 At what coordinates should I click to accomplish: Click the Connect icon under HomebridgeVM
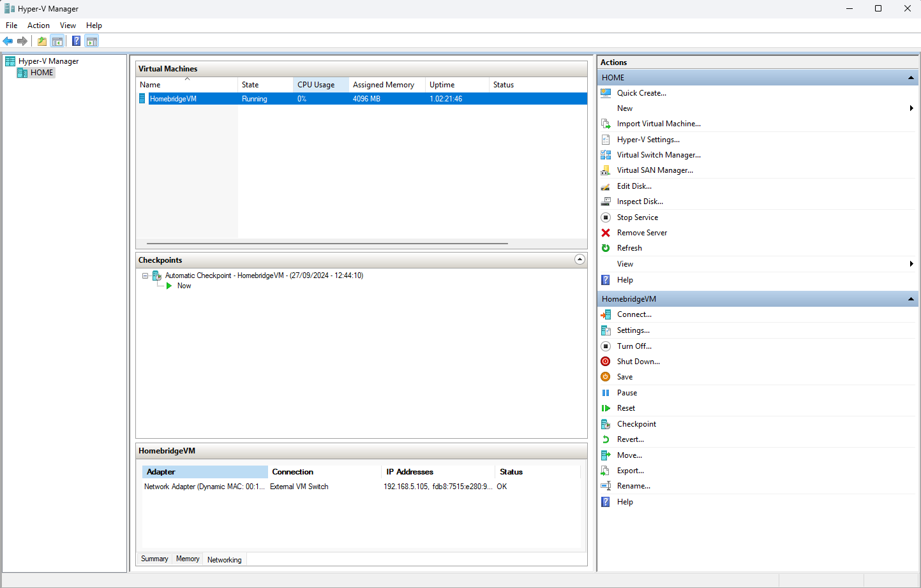(606, 314)
